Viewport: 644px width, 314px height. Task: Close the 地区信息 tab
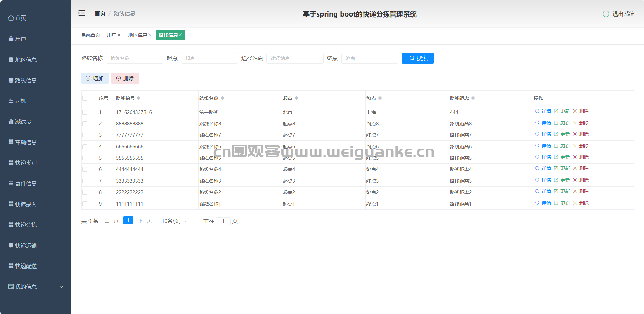[x=150, y=35]
